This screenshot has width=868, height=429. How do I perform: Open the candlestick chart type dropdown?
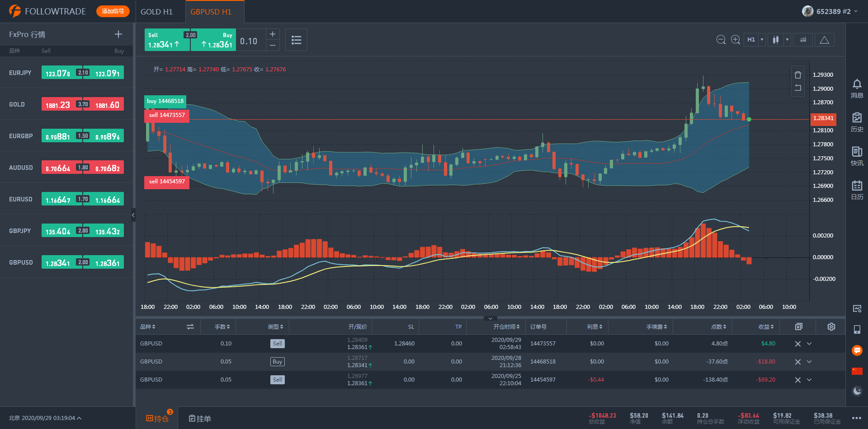point(787,40)
